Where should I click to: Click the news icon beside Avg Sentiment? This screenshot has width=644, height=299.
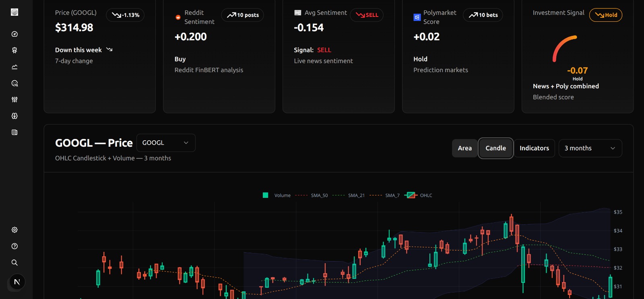[x=298, y=13]
